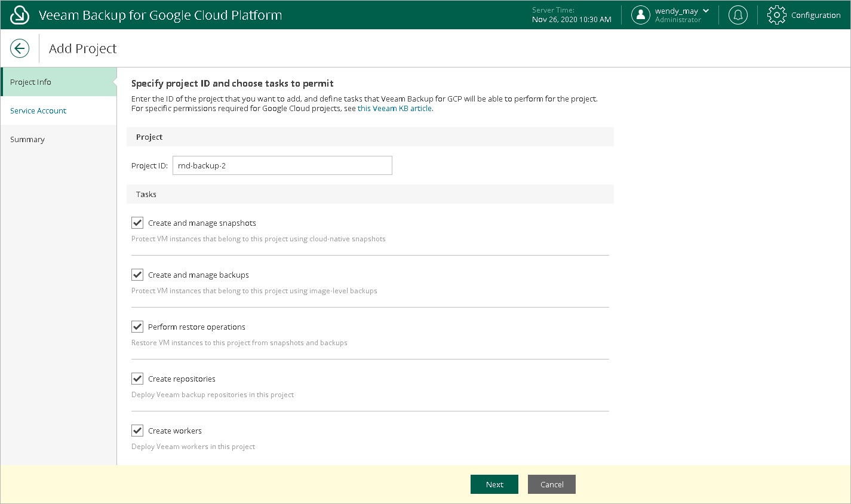This screenshot has width=851, height=504.
Task: Open the Summary step
Action: coord(27,139)
